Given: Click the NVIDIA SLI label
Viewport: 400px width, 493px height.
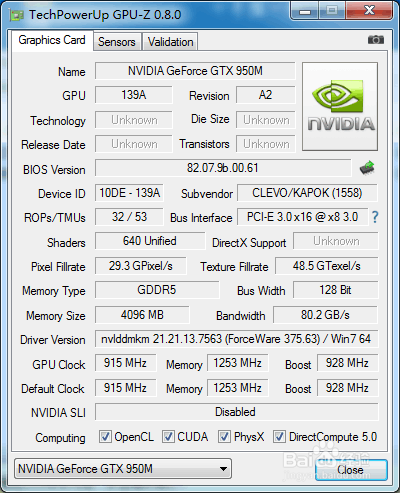Looking at the screenshot, I should click(58, 413).
